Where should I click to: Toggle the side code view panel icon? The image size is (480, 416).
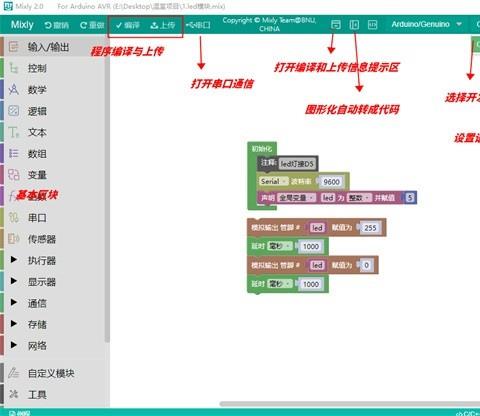tap(354, 24)
